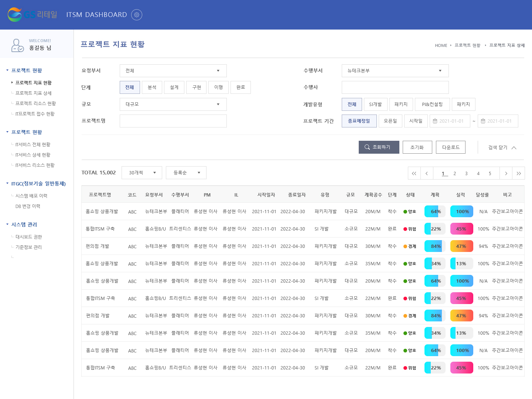Select 종료예정일 period option
Image resolution: width=532 pixels, height=399 pixels.
coord(359,121)
